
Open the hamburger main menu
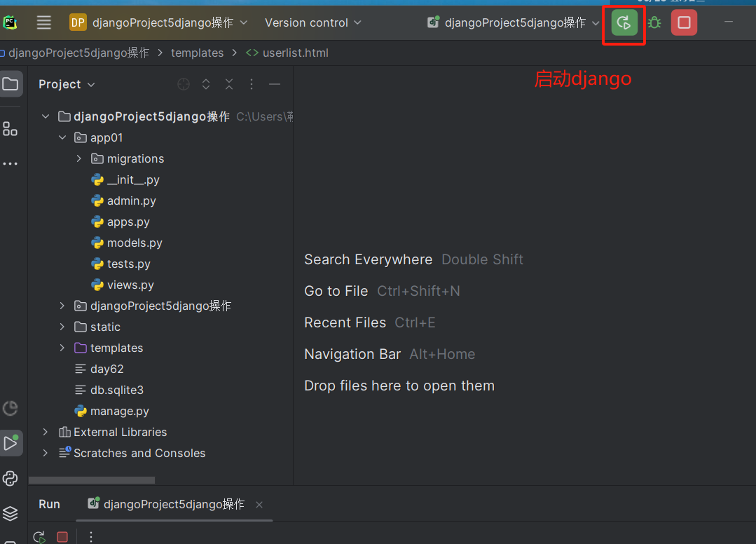pyautogui.click(x=44, y=22)
